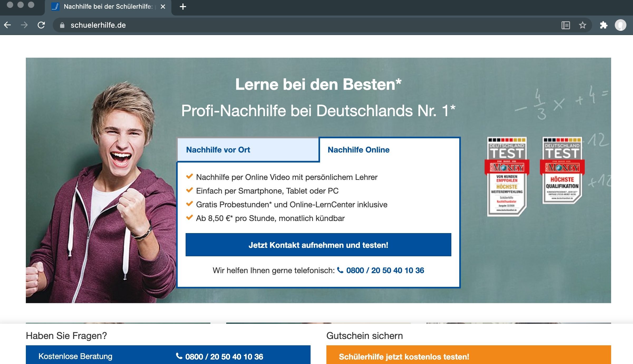The width and height of the screenshot is (633, 364).
Task: Click the Gutschein sichern heading
Action: [365, 336]
